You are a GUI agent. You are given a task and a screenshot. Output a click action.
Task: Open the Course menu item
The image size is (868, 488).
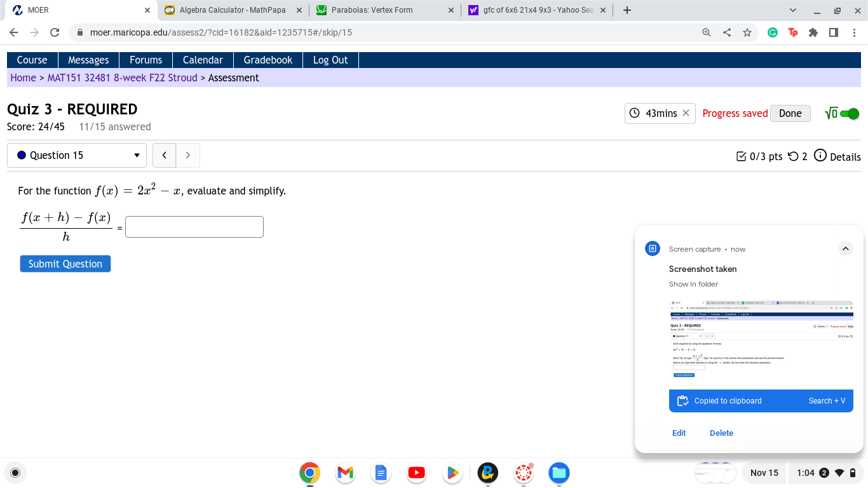pos(32,60)
